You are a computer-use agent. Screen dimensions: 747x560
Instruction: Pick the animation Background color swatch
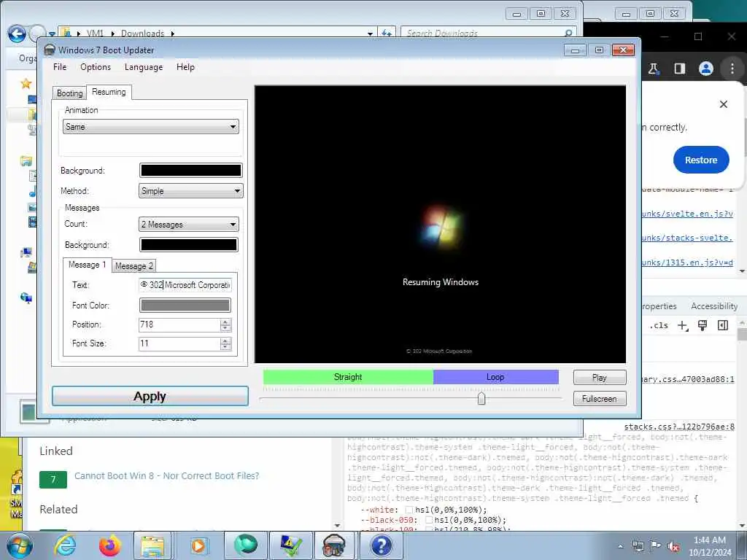pyautogui.click(x=190, y=171)
